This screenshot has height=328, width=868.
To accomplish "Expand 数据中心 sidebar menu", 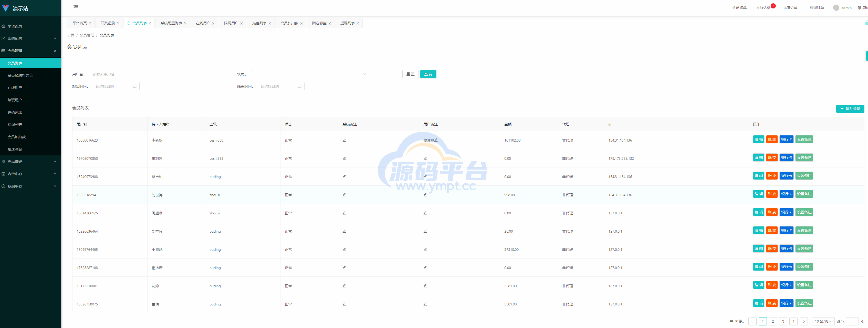I will (30, 186).
